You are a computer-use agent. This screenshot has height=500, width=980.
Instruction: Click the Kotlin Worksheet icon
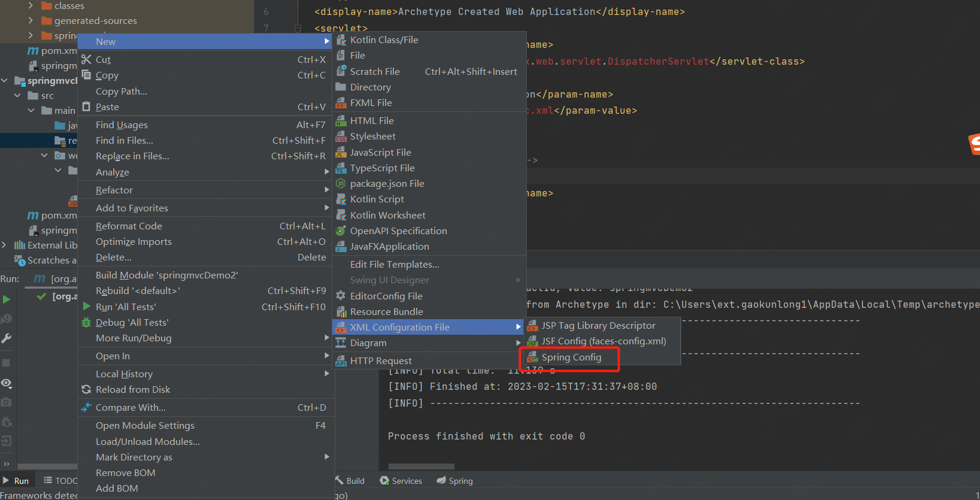coord(341,216)
